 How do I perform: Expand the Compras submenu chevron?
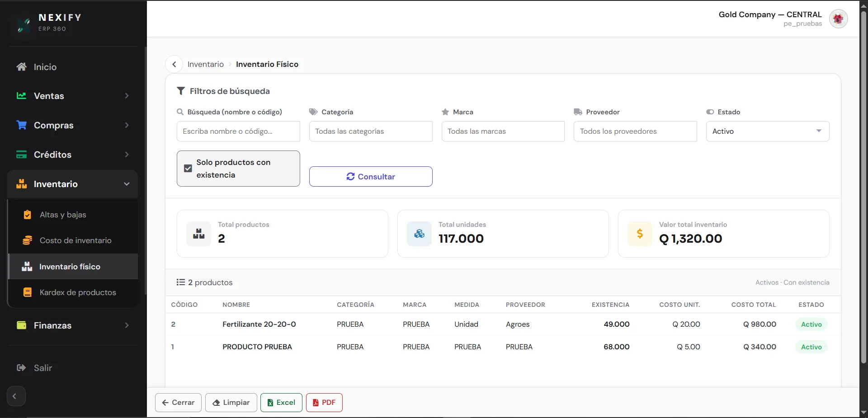click(127, 125)
